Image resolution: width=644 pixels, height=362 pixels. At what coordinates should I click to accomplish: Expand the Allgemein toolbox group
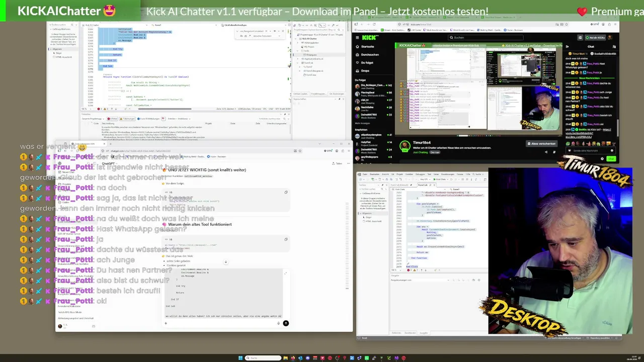click(50, 49)
